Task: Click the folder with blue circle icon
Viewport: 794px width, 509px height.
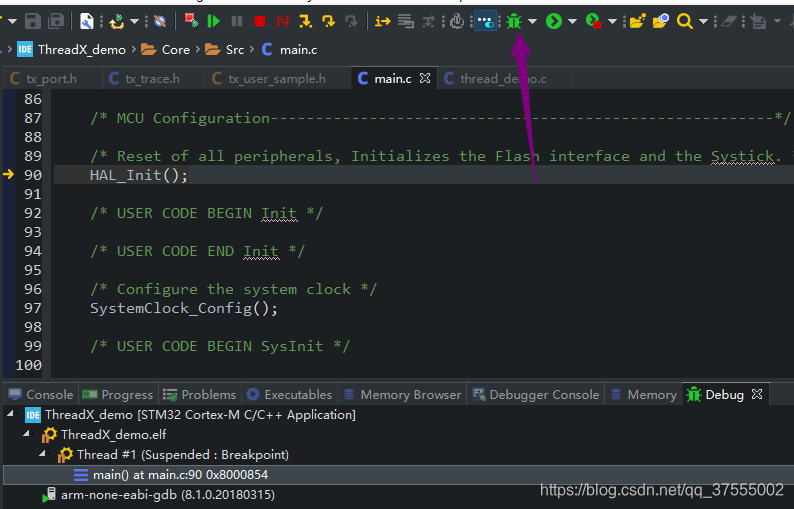Action: (x=661, y=21)
